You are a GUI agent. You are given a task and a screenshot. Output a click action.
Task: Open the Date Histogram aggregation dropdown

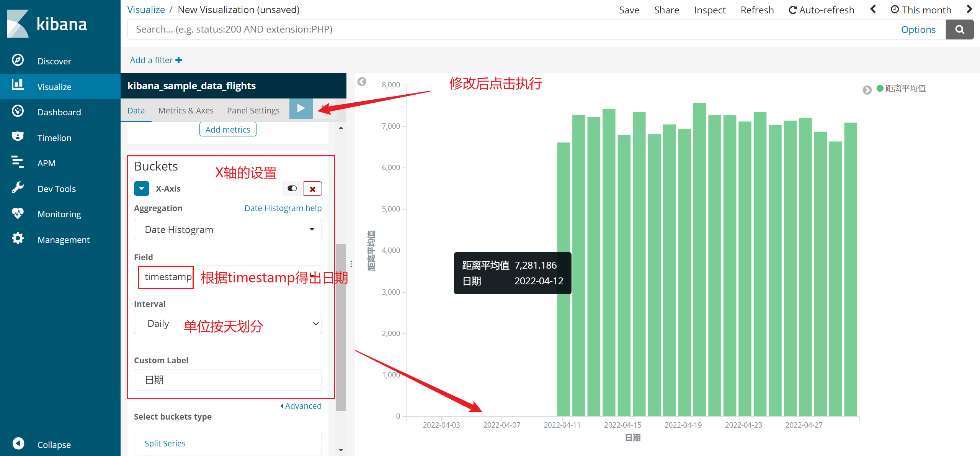(x=228, y=230)
